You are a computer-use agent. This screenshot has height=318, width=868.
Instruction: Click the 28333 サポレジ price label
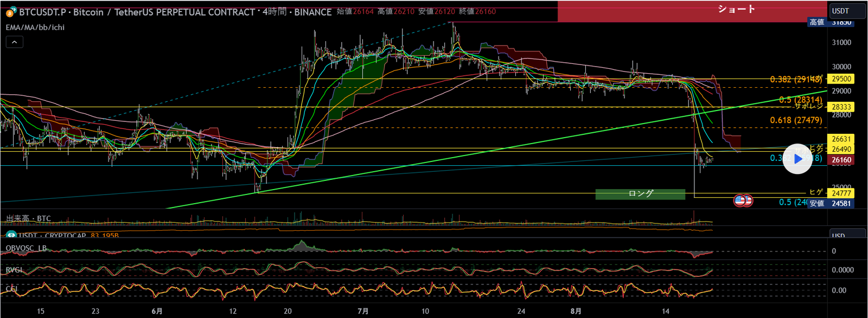coord(841,107)
